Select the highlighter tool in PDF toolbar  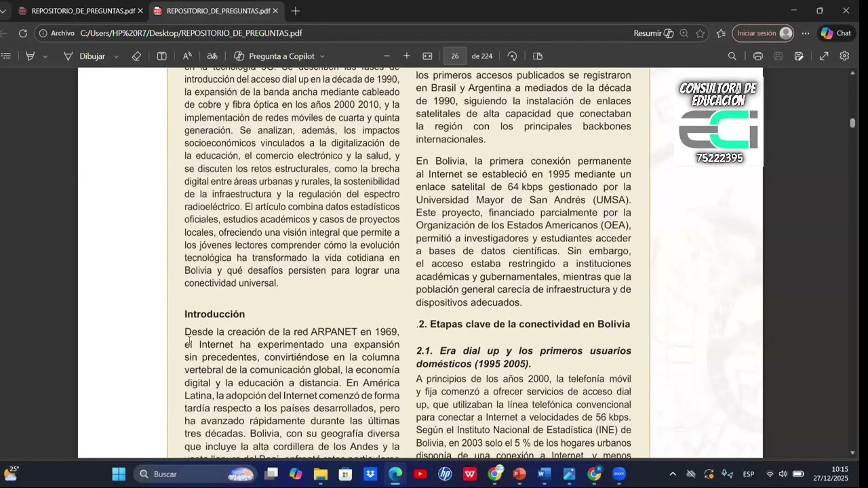tap(30, 56)
